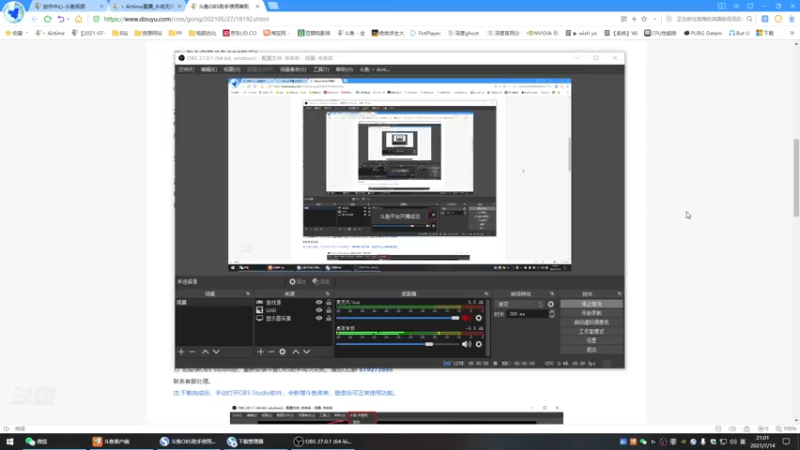The height and width of the screenshot is (450, 800).
Task: Open the 电脑优化 bookmark folder
Action: [x=203, y=33]
